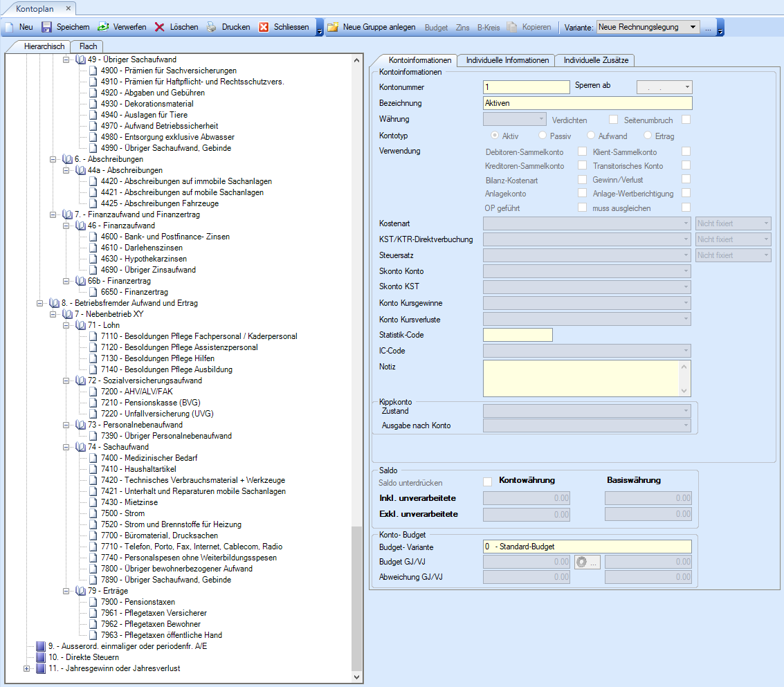784x687 pixels.
Task: Open the Kontoinformationen tab
Action: (x=420, y=60)
